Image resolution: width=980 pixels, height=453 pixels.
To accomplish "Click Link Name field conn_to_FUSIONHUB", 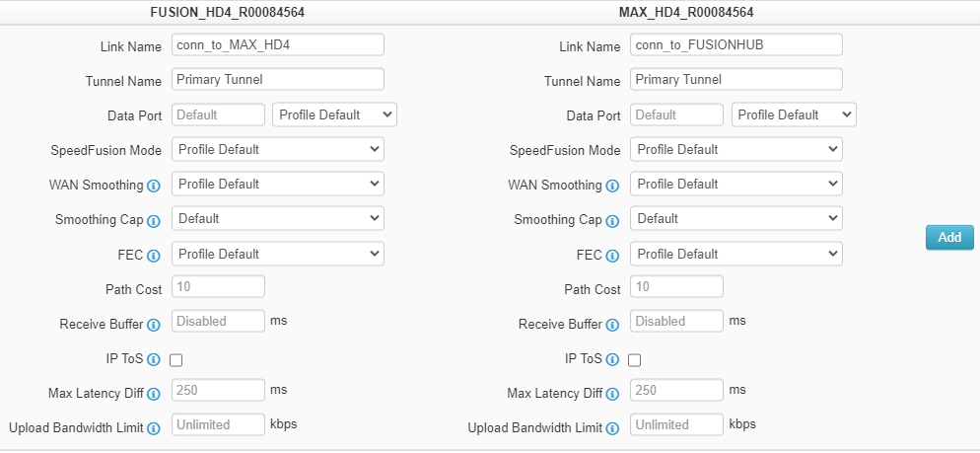I will [x=736, y=45].
